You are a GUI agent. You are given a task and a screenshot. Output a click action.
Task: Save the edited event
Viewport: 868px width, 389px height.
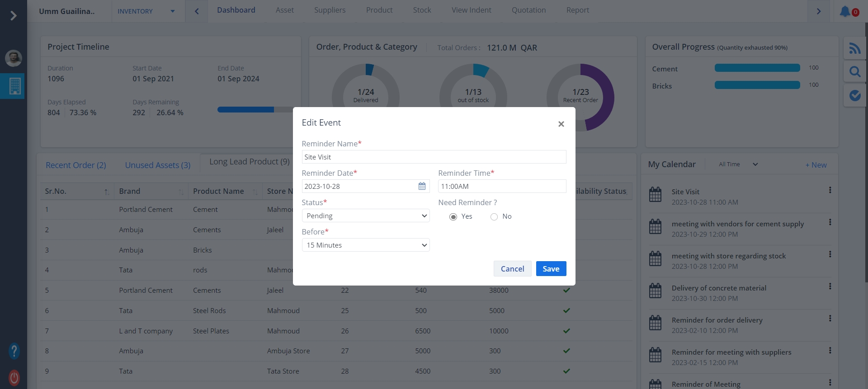551,269
